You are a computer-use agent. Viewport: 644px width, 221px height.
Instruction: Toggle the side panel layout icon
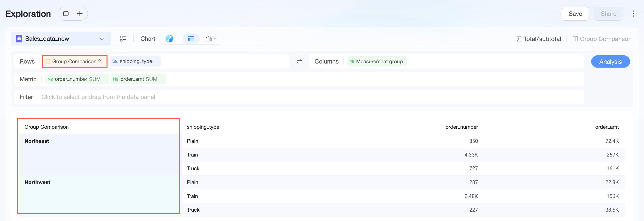(x=66, y=14)
